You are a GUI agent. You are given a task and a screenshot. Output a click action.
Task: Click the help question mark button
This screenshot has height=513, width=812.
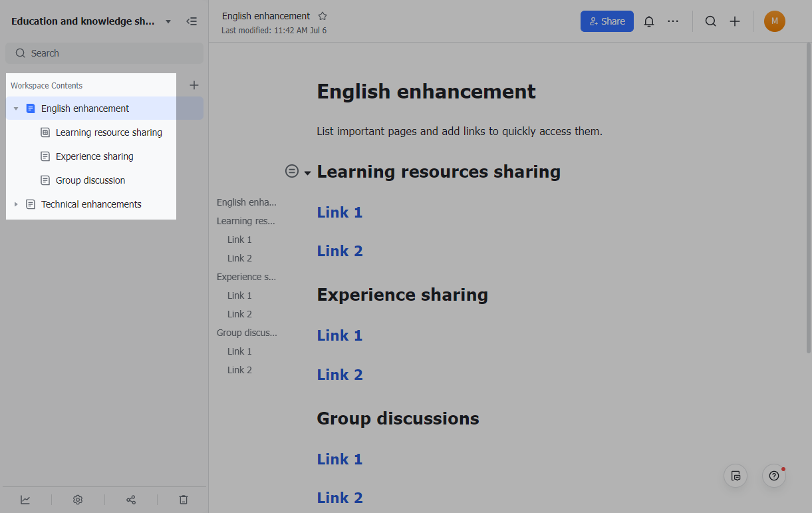tap(773, 476)
